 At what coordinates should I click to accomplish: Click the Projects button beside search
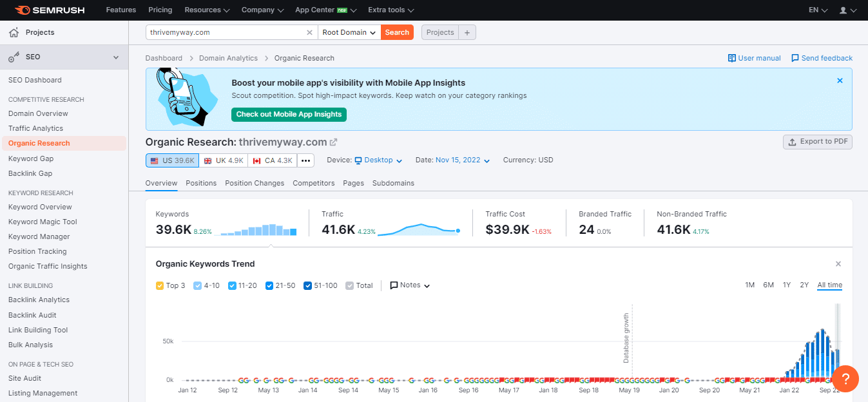click(x=440, y=32)
